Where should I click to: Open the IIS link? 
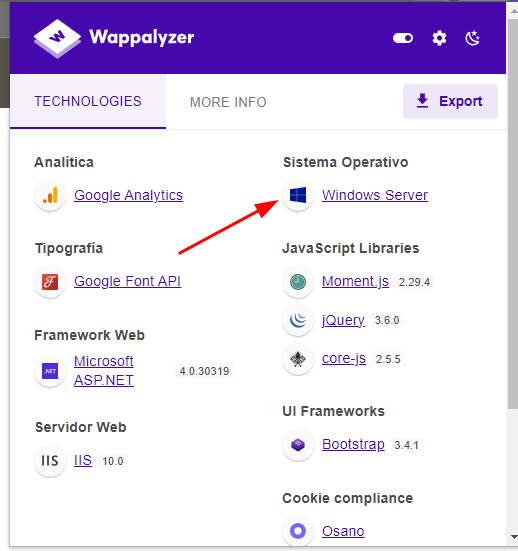coord(83,460)
